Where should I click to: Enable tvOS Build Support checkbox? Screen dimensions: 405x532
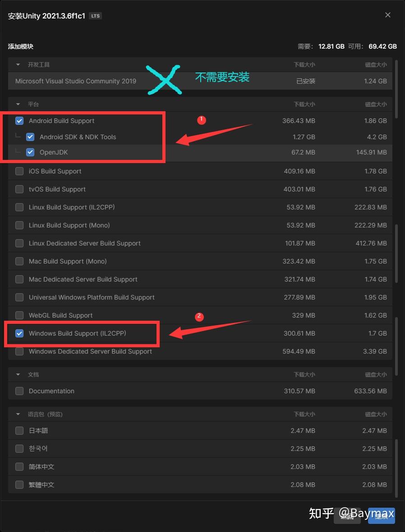point(19,189)
